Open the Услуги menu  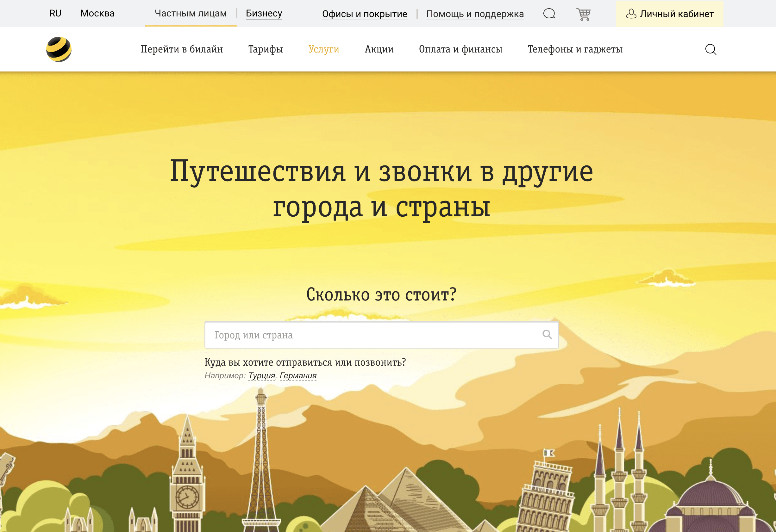323,49
